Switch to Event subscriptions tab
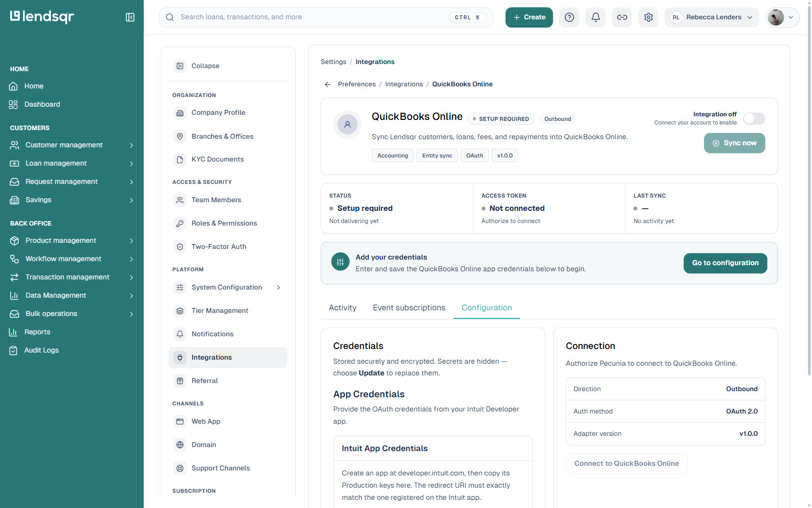This screenshot has width=812, height=508. [409, 308]
